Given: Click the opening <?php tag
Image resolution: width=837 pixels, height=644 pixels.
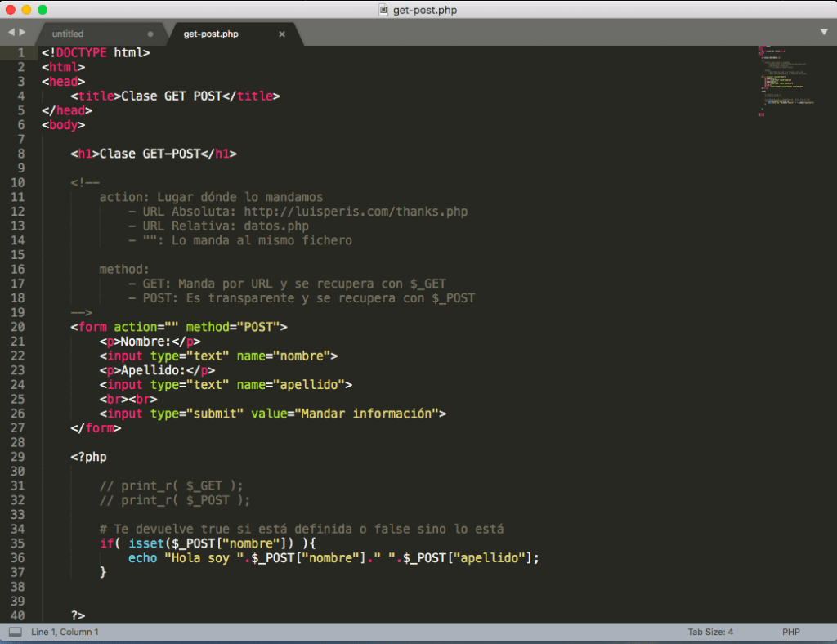Looking at the screenshot, I should tap(88, 457).
